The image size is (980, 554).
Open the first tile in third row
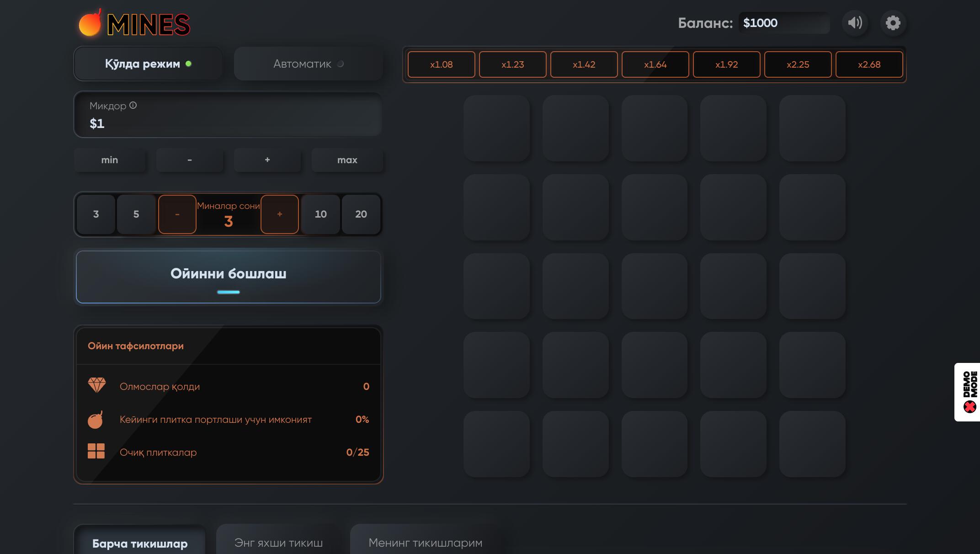497,286
